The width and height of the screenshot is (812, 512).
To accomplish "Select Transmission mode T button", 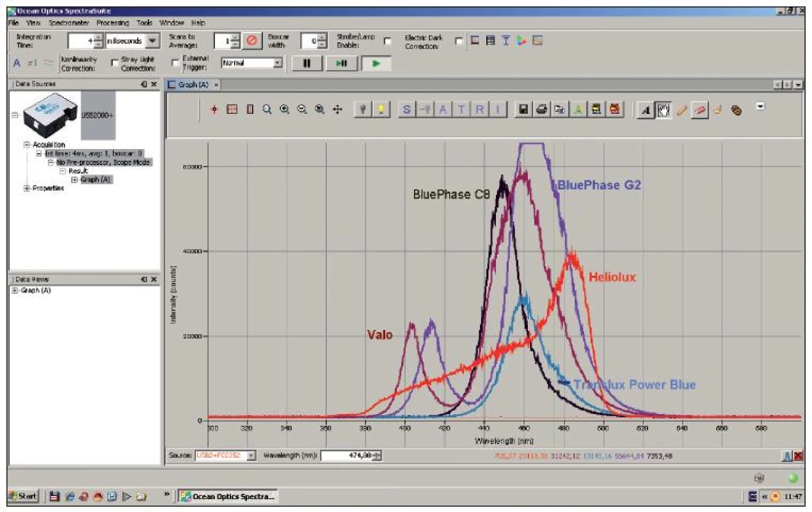I will pos(461,110).
